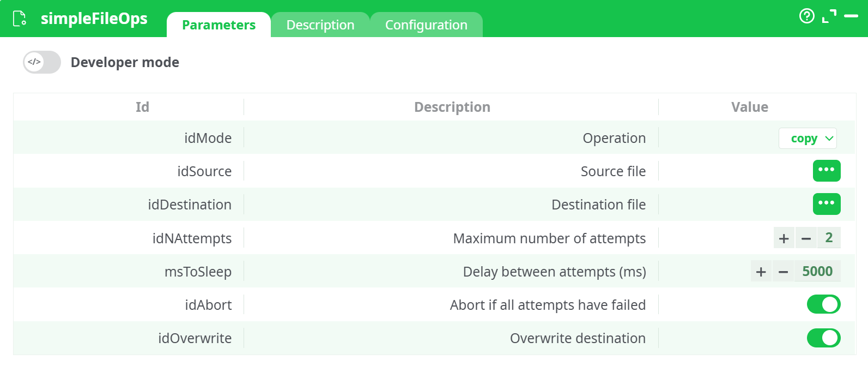Image resolution: width=868 pixels, height=366 pixels.
Task: Open the Destination file browse ellipsis
Action: point(827,204)
